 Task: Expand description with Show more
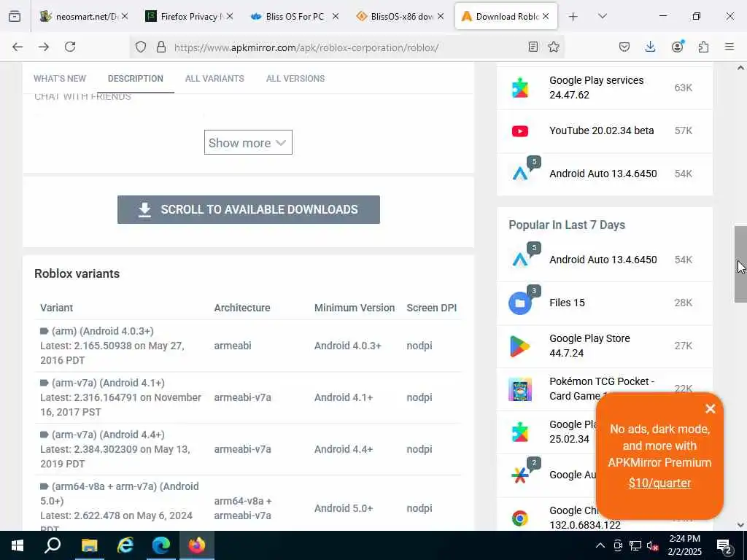tap(248, 142)
